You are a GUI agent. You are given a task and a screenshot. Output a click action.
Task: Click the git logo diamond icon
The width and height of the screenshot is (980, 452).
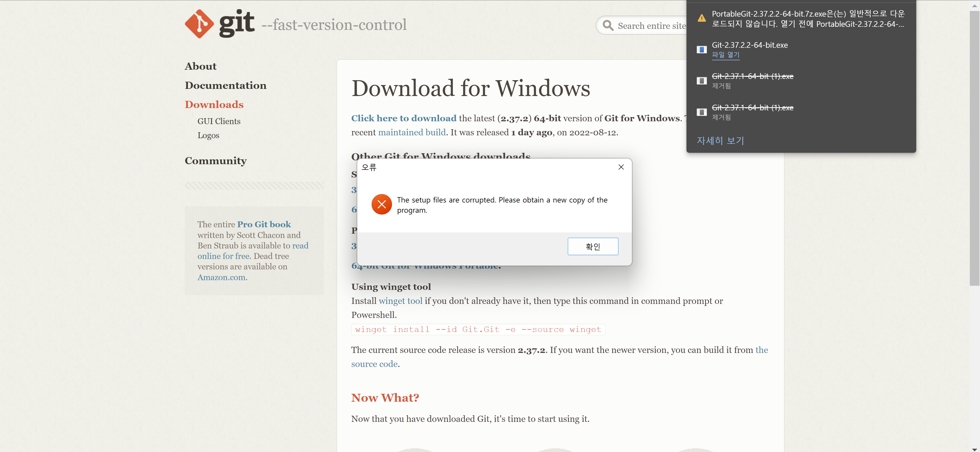pyautogui.click(x=199, y=23)
